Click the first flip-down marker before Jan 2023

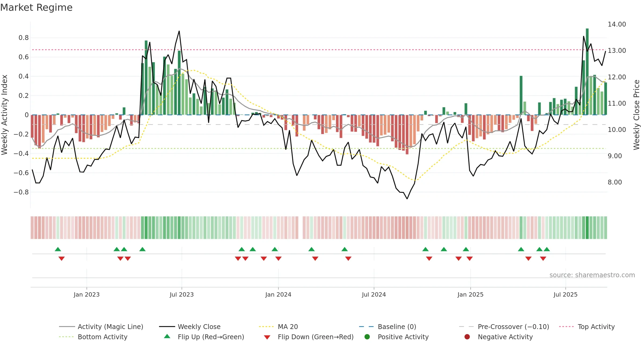click(x=61, y=258)
